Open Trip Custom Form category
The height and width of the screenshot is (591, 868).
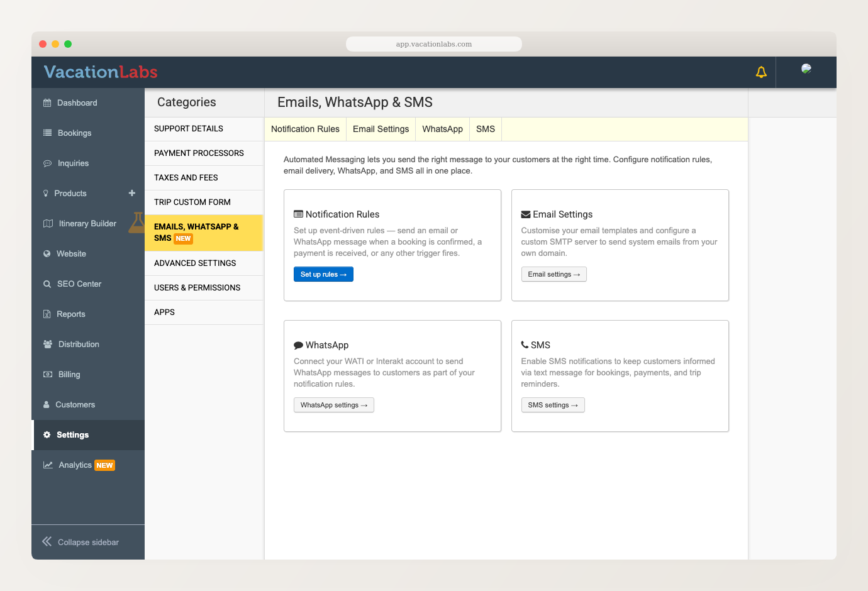pyautogui.click(x=204, y=202)
